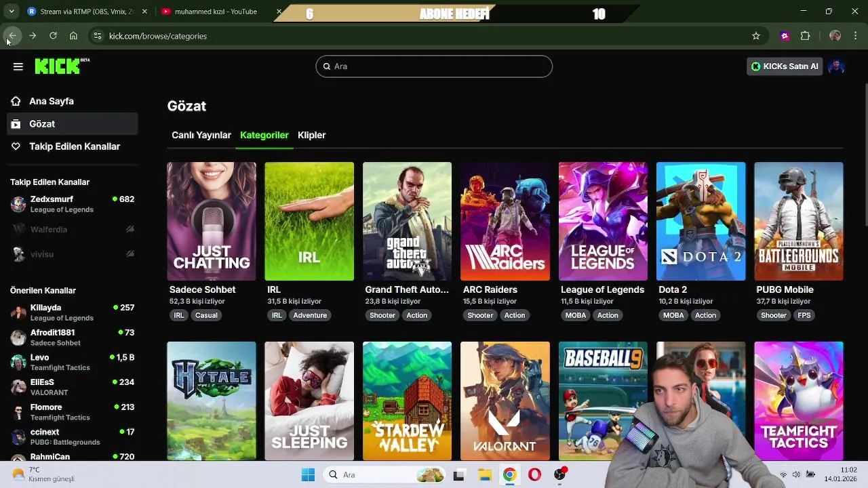
Task: Open the Teamfight Tactics category thumbnail
Action: [x=799, y=401]
